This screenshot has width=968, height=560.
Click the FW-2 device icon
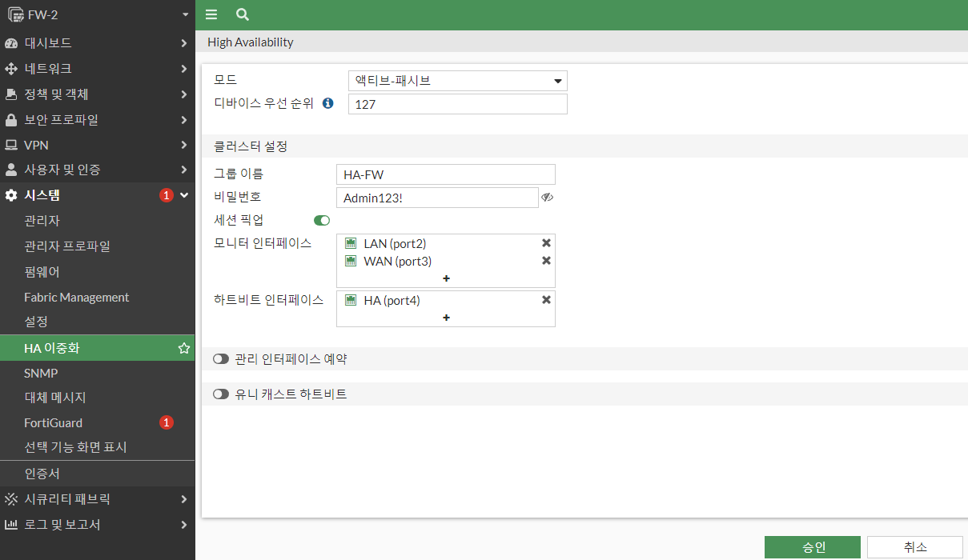coord(15,14)
